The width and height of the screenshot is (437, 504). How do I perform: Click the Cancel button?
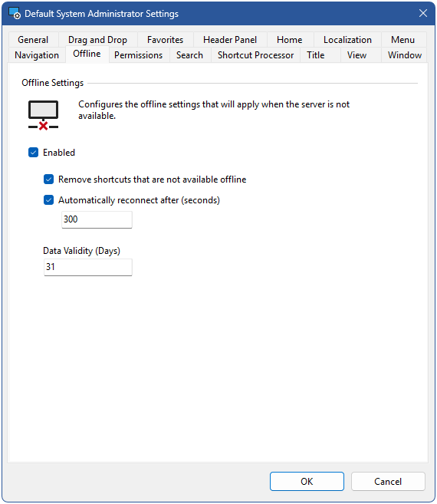(x=388, y=481)
